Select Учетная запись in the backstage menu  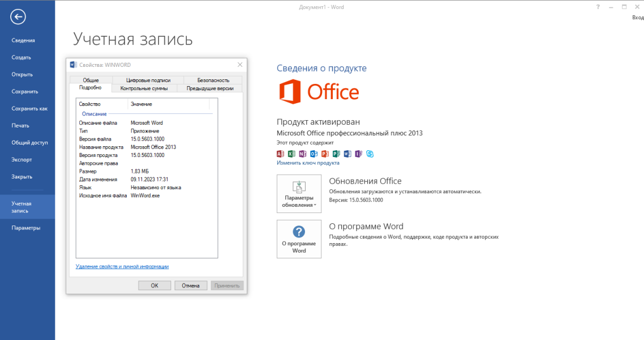coord(28,207)
